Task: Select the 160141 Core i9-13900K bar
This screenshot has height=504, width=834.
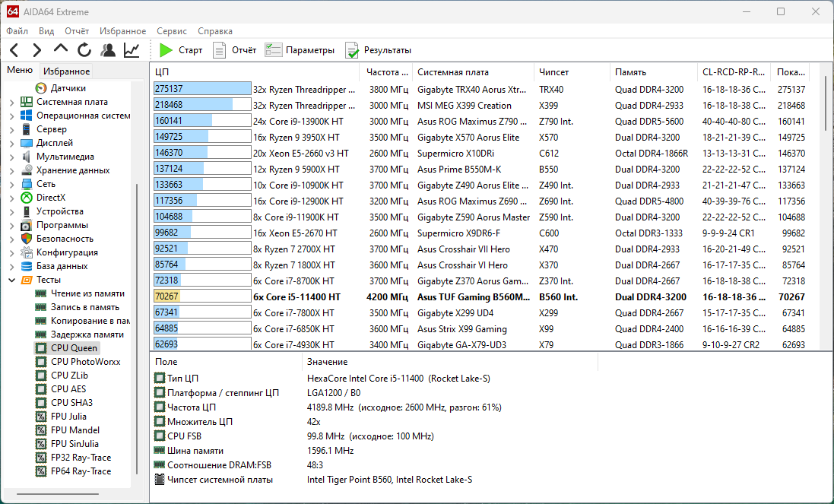Action: (x=202, y=121)
